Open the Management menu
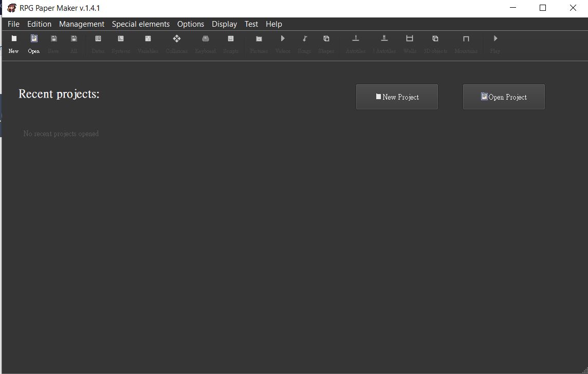The width and height of the screenshot is (588, 374). tap(82, 24)
